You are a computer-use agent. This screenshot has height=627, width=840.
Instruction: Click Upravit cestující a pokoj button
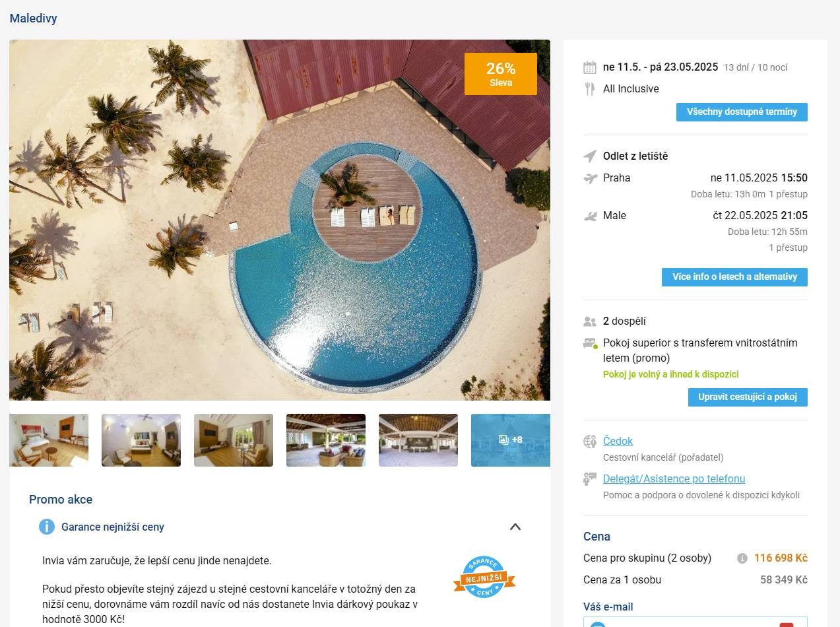[x=748, y=397]
